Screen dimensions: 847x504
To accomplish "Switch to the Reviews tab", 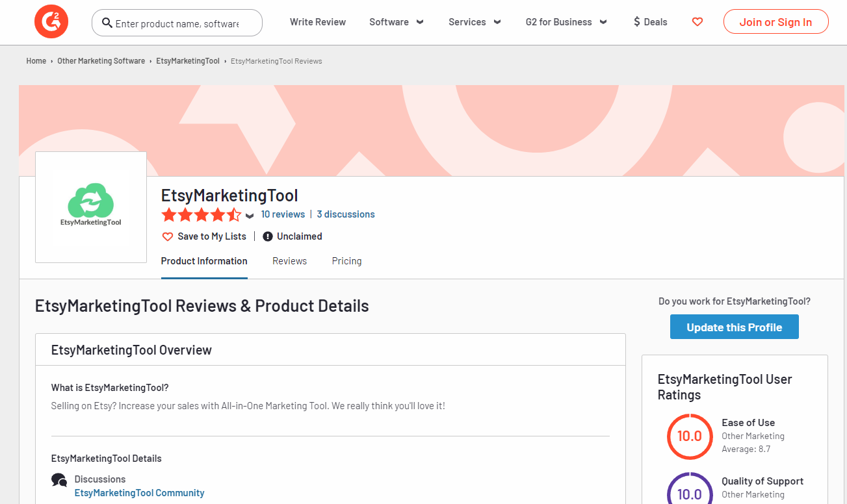I will pos(289,261).
